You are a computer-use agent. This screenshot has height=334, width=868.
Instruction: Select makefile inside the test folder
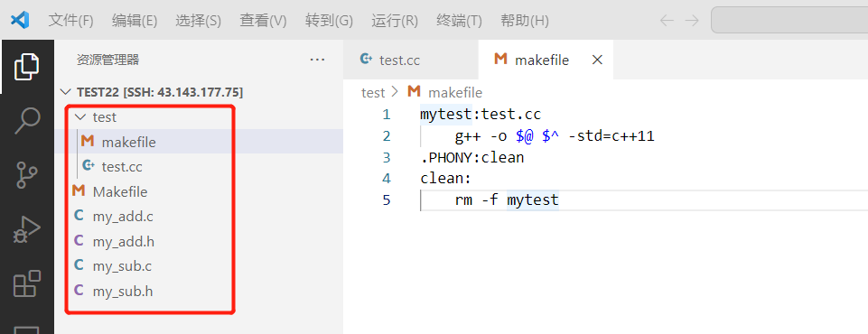click(200, 142)
